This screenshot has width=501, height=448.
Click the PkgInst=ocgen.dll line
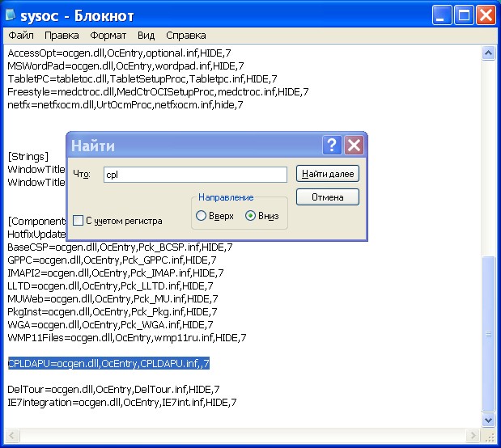click(x=113, y=312)
